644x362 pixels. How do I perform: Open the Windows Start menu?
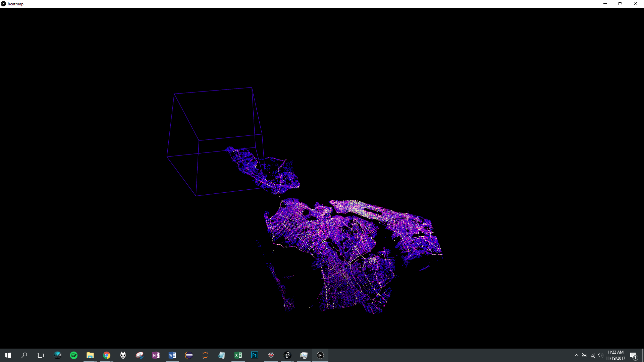point(8,355)
